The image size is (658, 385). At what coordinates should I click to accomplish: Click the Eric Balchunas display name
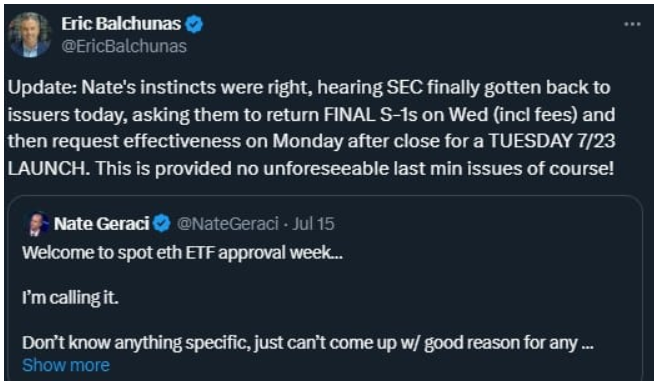(121, 24)
